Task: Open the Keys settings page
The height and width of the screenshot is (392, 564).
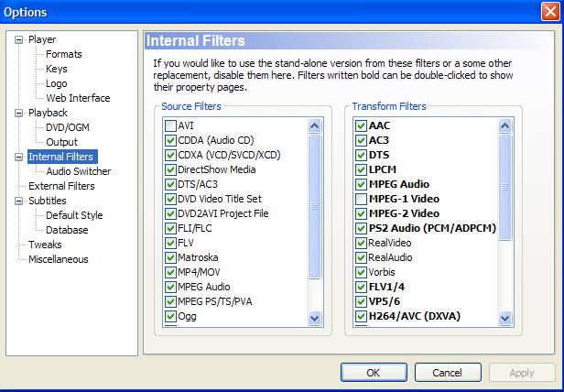Action: (57, 69)
